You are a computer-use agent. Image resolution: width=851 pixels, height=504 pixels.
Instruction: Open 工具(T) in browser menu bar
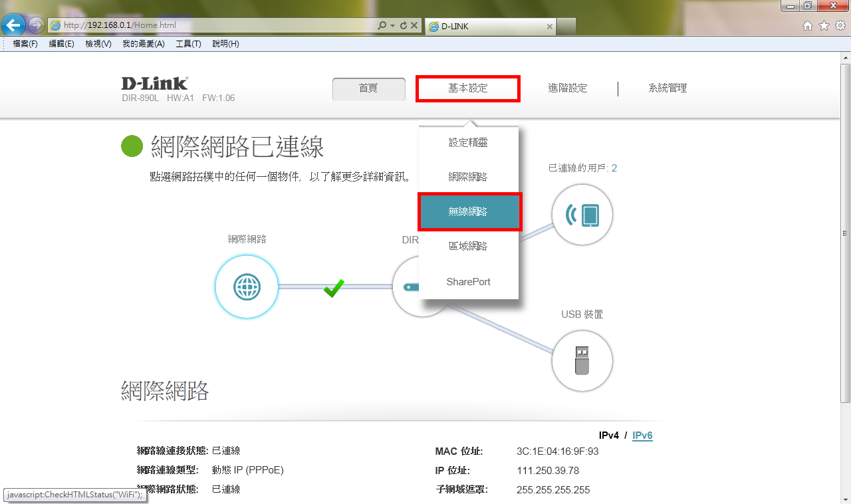[188, 44]
